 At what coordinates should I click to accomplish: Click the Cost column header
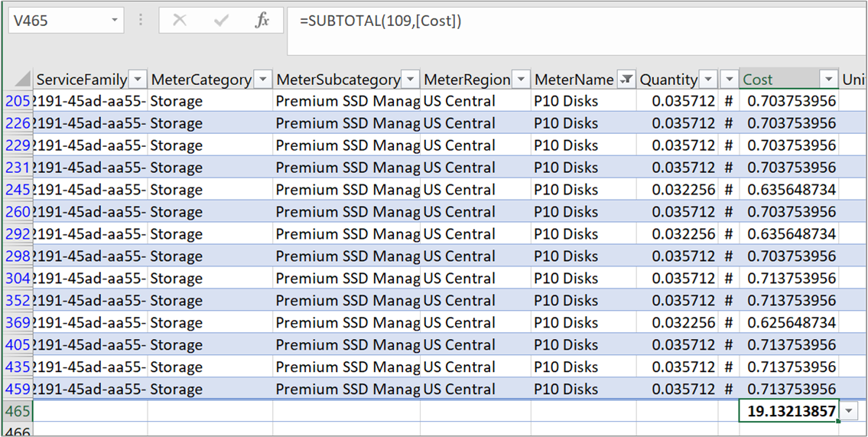776,80
